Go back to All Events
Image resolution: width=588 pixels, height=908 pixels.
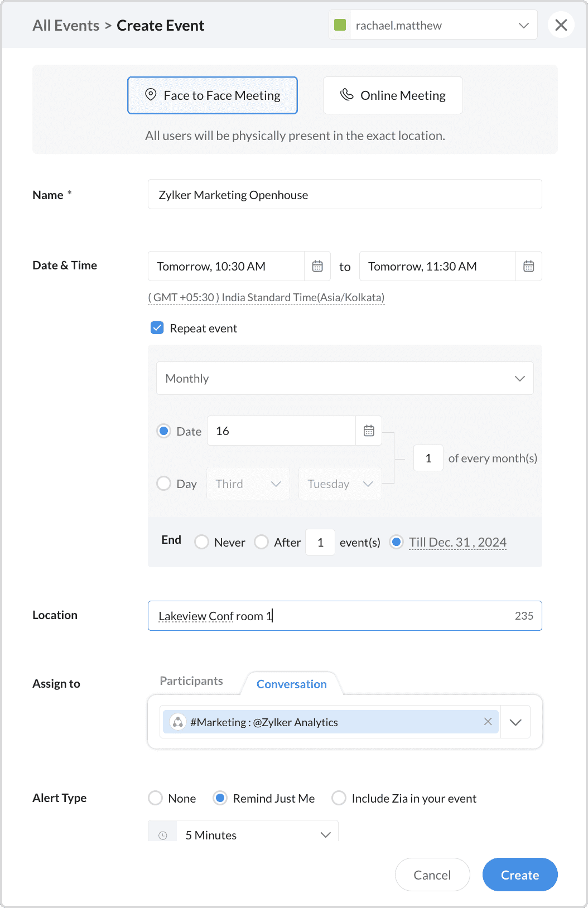66,26
